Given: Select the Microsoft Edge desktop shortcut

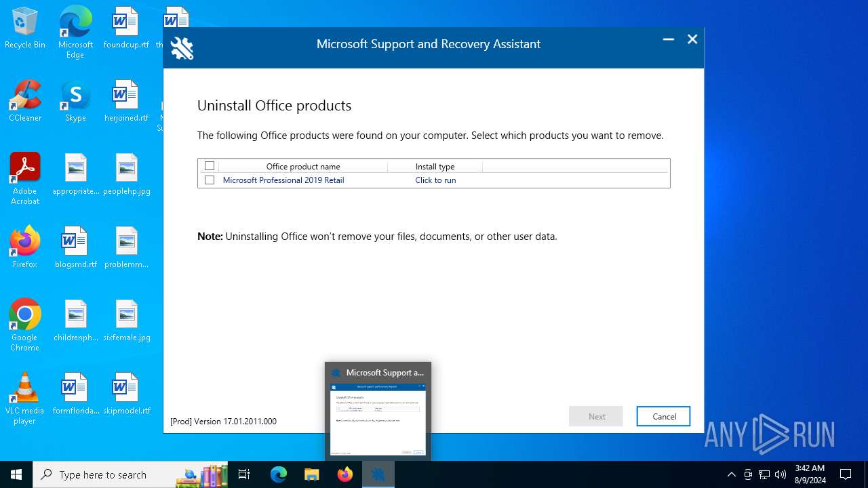Looking at the screenshot, I should tap(75, 33).
